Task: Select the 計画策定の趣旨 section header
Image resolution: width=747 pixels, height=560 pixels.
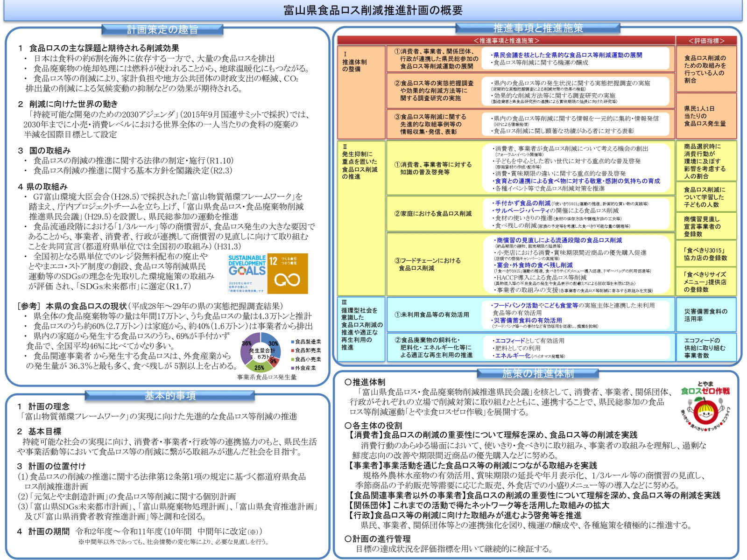Action: tap(162, 29)
